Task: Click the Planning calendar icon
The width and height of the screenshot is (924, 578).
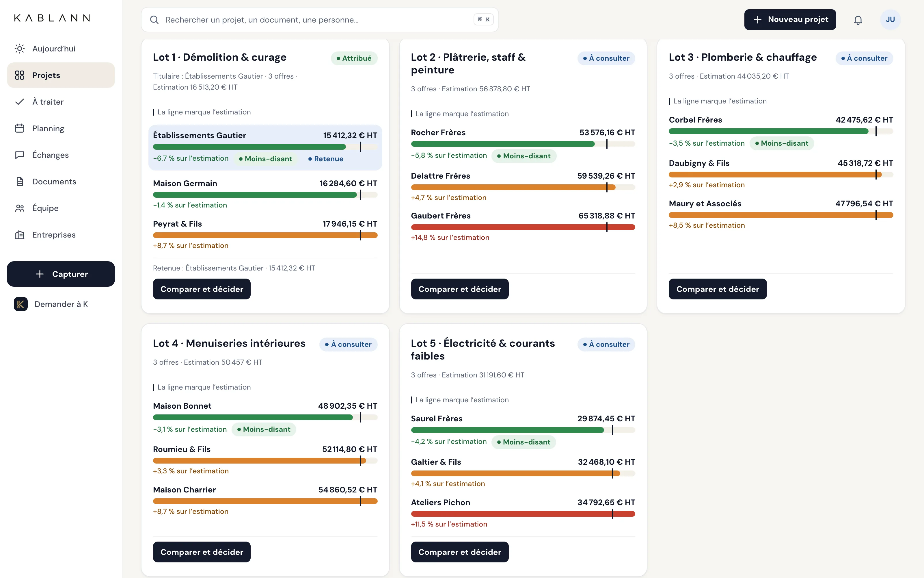Action: [x=19, y=128]
